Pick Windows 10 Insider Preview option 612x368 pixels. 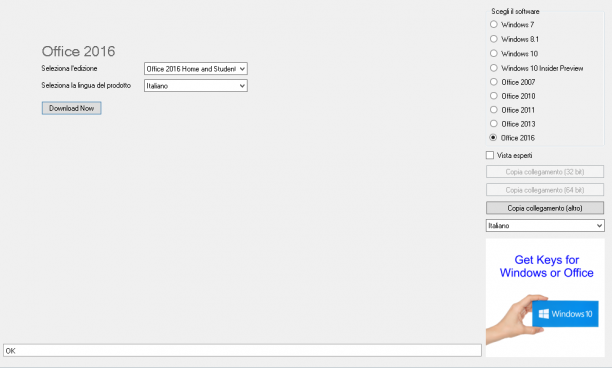coord(494,68)
